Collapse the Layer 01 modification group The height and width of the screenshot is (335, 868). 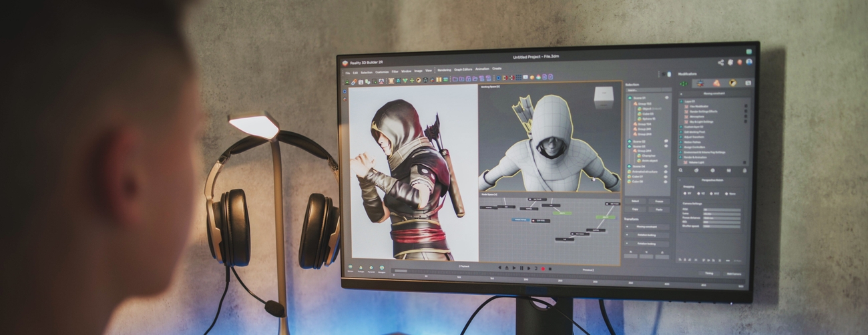[x=681, y=101]
